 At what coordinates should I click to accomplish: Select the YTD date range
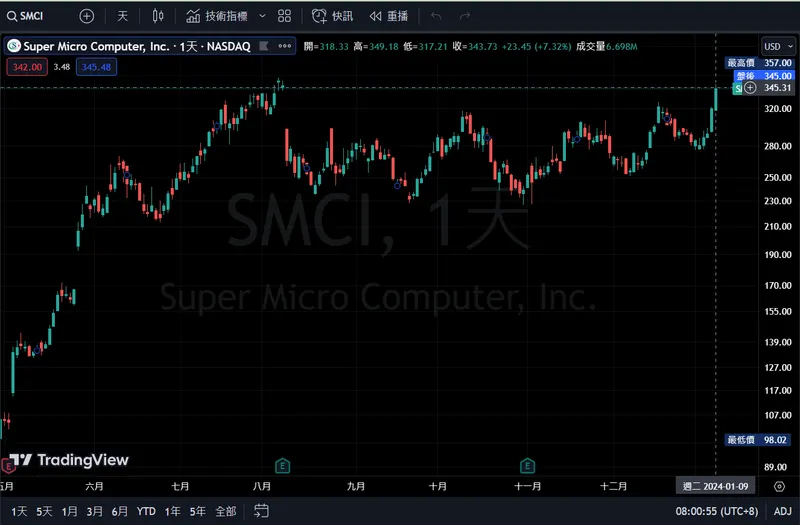146,511
